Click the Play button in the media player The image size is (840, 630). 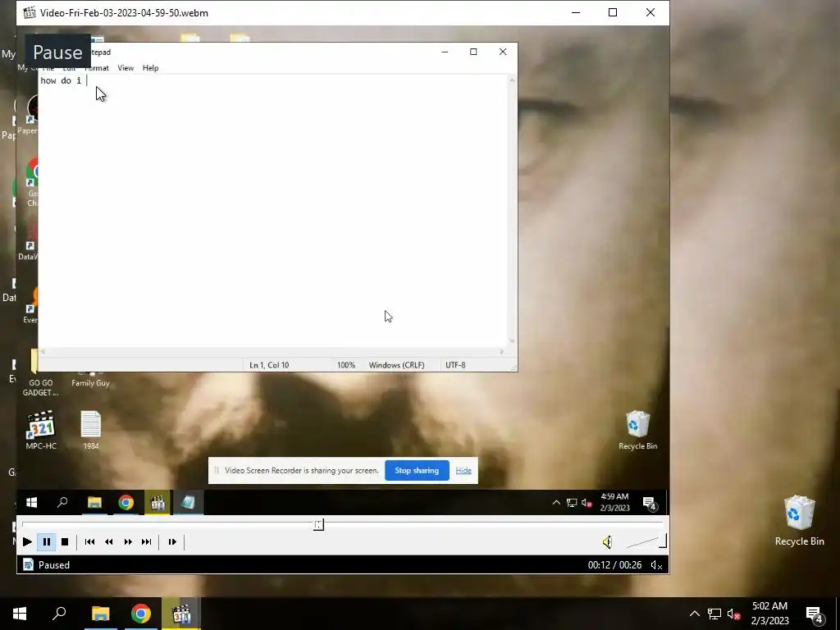pyautogui.click(x=27, y=541)
